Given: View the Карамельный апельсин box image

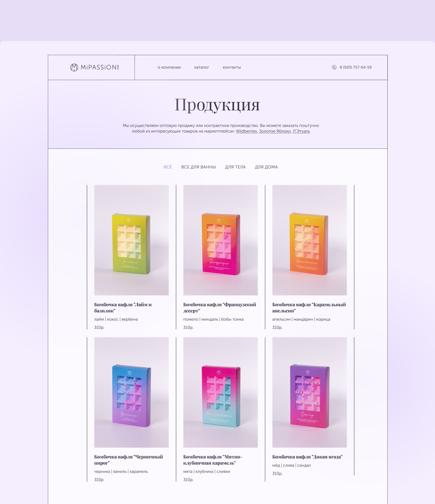Looking at the screenshot, I should [x=310, y=240].
